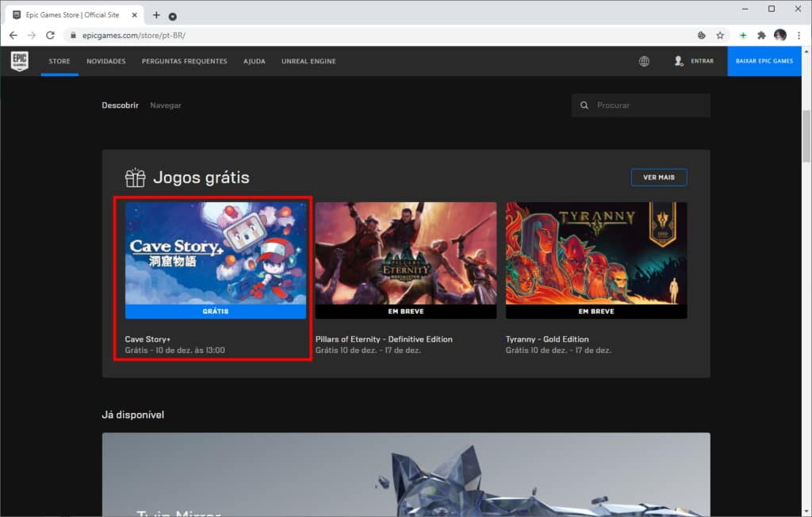The image size is (812, 517).
Task: Click the cookie icon in the address bar
Action: (702, 35)
